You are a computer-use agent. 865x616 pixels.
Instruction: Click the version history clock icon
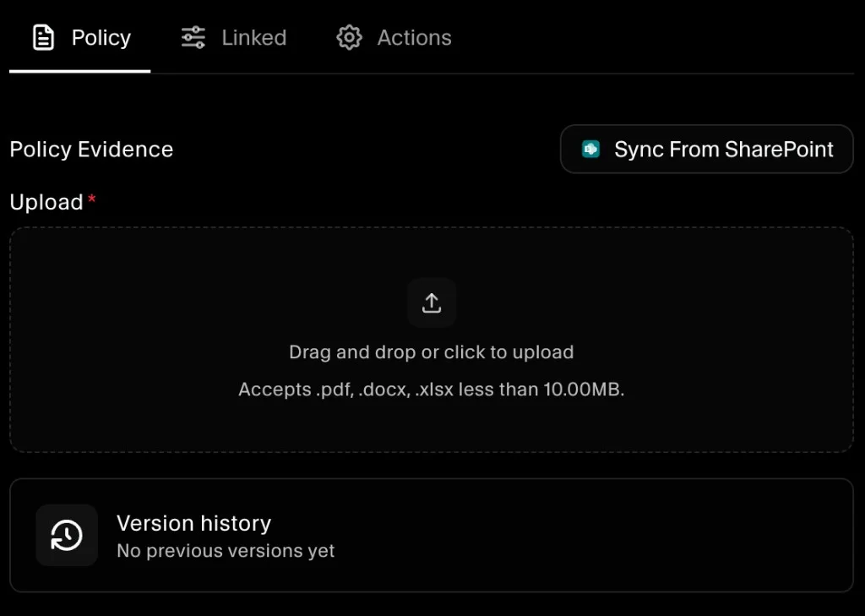pos(67,536)
